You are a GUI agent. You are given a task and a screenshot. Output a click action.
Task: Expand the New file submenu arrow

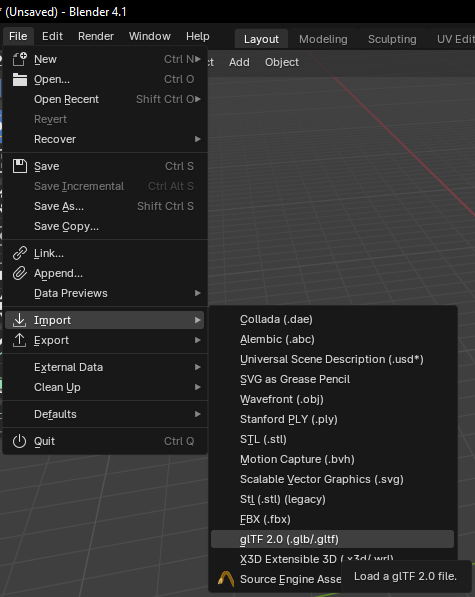pyautogui.click(x=198, y=59)
